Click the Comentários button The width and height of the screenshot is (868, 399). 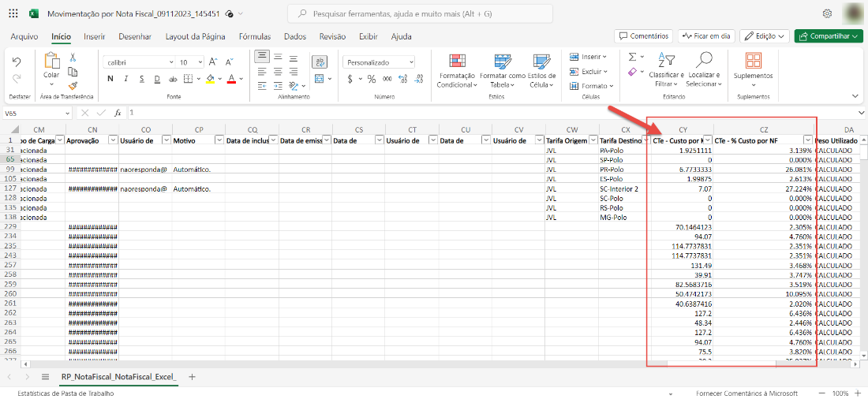[x=643, y=36]
